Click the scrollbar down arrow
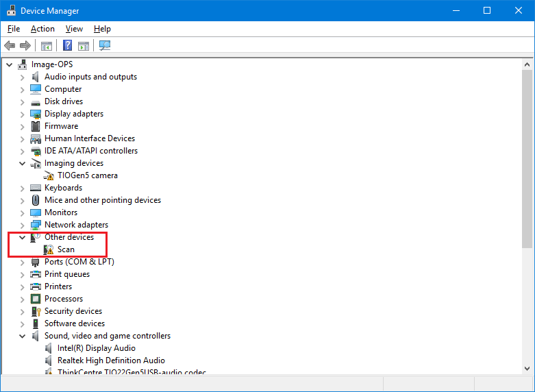The width and height of the screenshot is (535, 392). point(527,369)
